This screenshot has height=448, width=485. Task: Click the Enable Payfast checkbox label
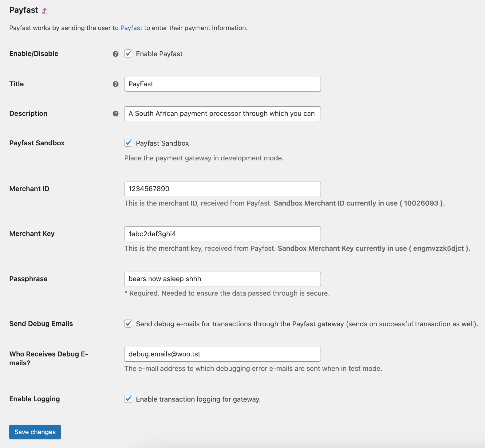(x=159, y=54)
